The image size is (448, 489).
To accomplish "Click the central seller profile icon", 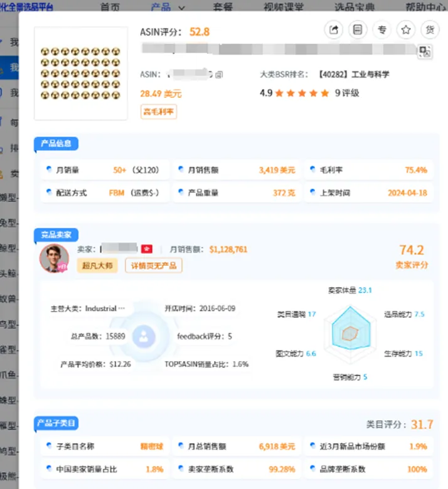I will click(144, 337).
